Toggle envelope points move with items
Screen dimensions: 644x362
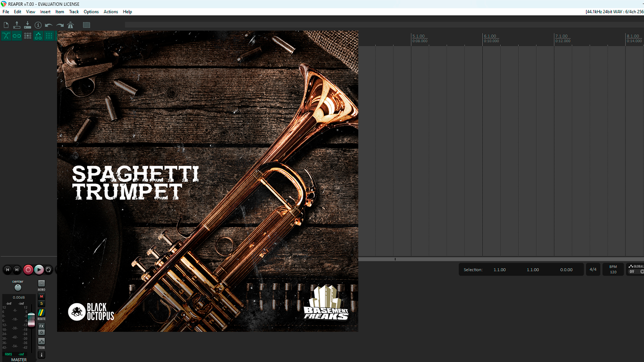[38, 36]
